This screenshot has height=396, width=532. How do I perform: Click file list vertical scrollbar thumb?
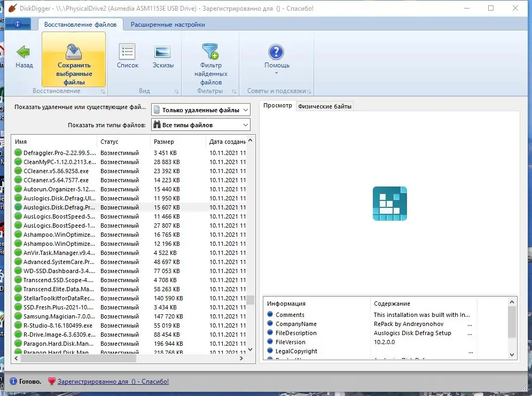coord(251,300)
